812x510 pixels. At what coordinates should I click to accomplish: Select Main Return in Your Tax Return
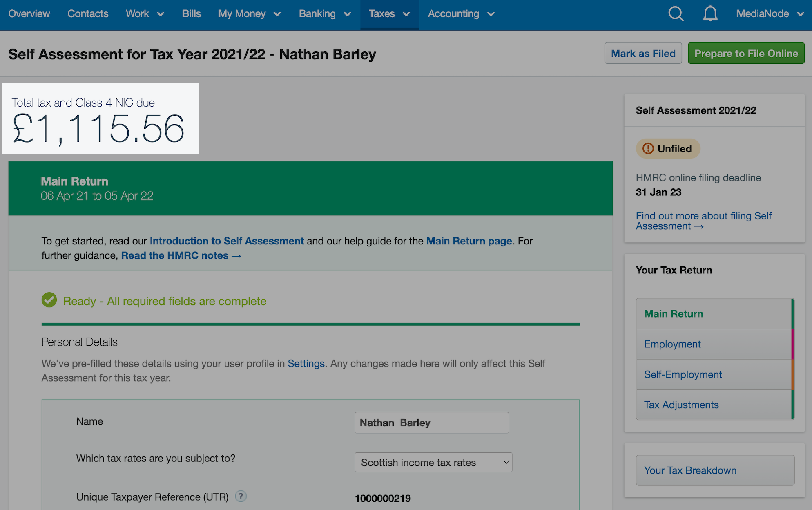pos(715,313)
